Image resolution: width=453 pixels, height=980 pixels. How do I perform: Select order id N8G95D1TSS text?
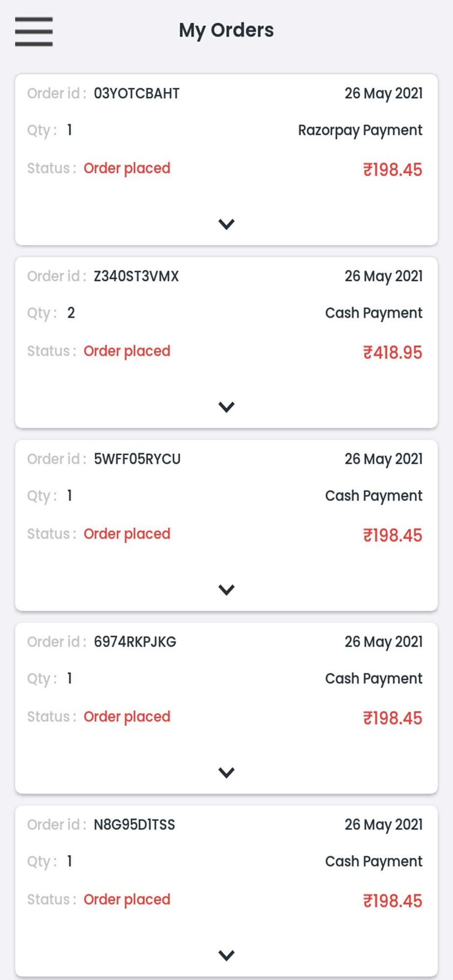tap(134, 824)
